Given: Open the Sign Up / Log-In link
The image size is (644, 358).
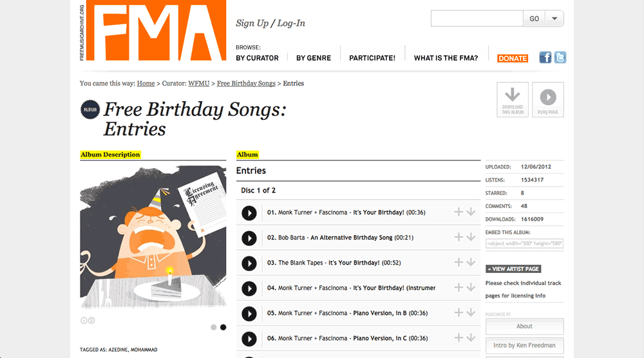Looking at the screenshot, I should click(x=270, y=23).
